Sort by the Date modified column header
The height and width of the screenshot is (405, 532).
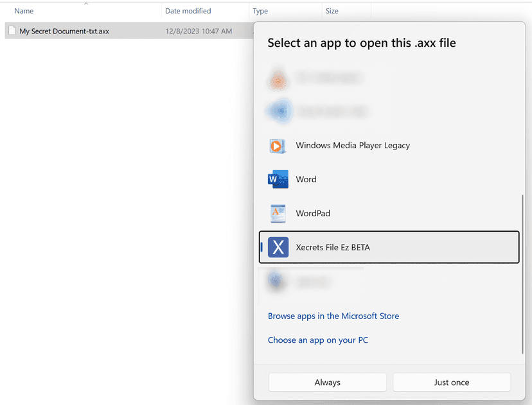click(188, 11)
